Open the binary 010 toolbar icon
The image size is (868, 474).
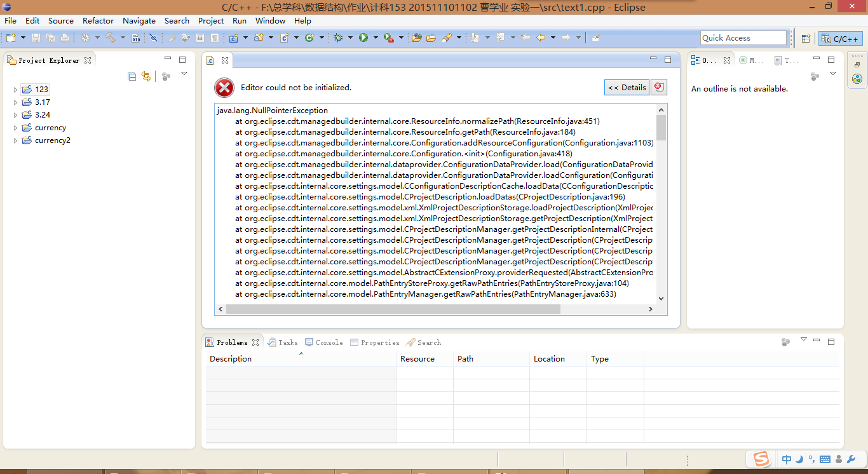136,38
